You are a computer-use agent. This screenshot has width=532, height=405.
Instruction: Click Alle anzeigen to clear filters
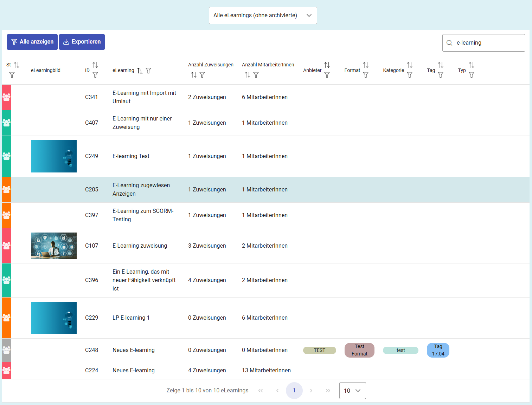point(32,42)
